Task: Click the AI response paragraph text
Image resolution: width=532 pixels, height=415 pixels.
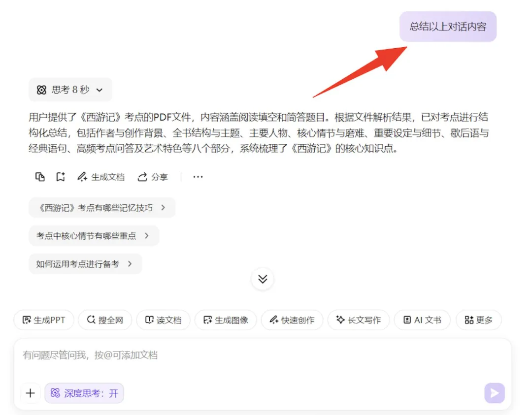Action: (x=259, y=133)
